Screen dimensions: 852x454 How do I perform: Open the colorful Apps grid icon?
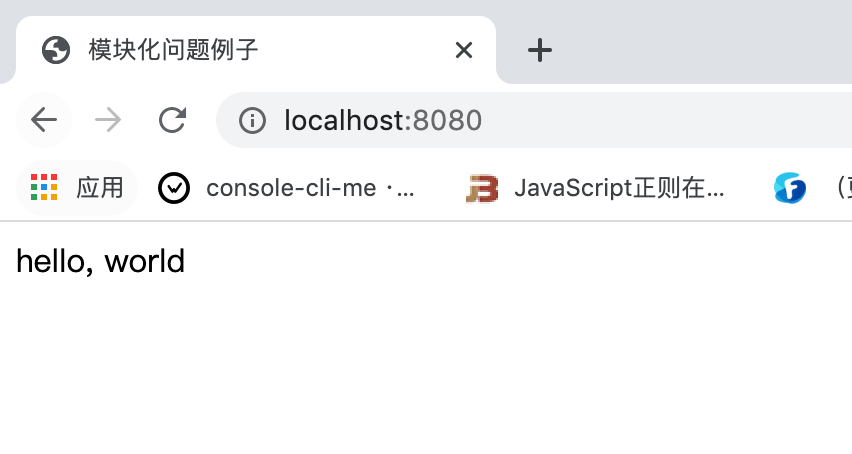(44, 187)
